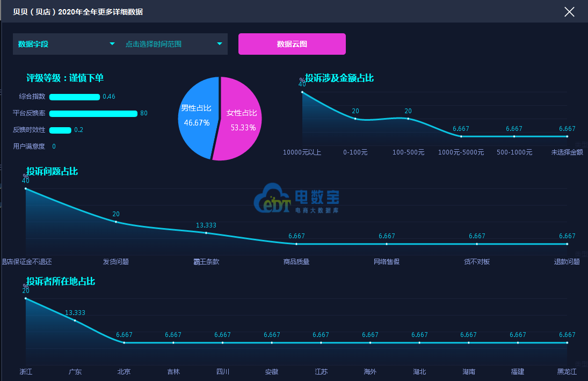Click the 评级等级：谨慎下单 heading
Image resolution: width=588 pixels, height=381 pixels.
[x=64, y=78]
